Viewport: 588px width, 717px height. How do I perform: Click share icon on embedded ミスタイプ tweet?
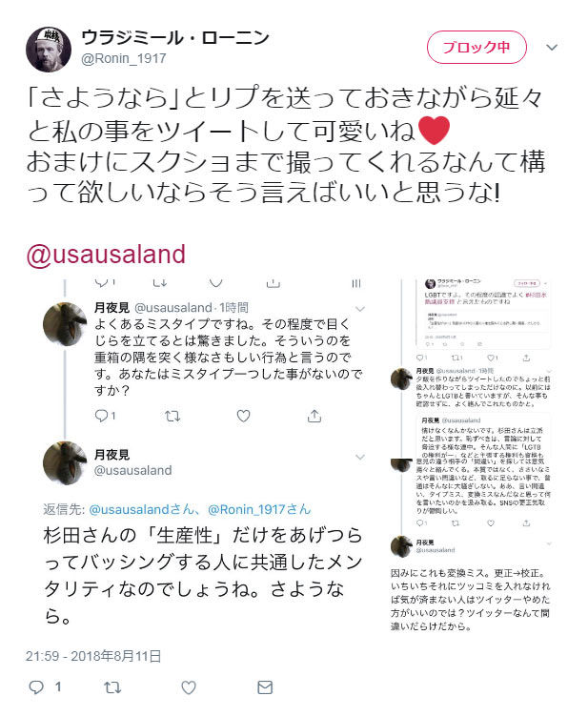[x=314, y=416]
